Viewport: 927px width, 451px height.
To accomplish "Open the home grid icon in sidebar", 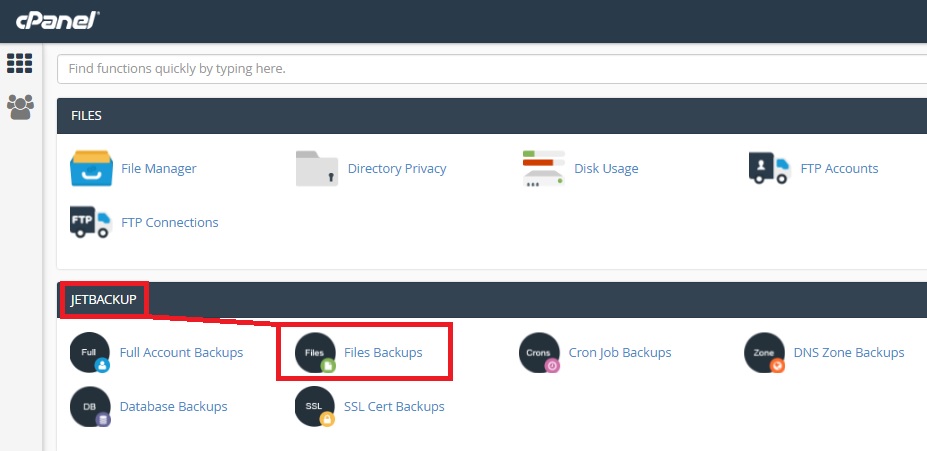I will pyautogui.click(x=20, y=63).
